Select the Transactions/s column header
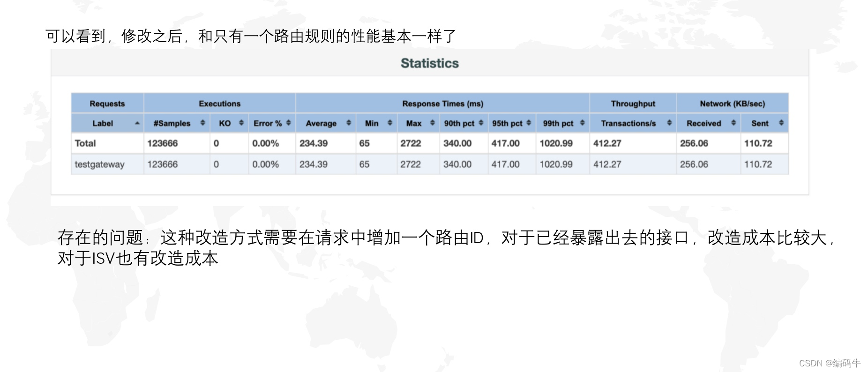Viewport: 868px width, 372px height. [633, 123]
